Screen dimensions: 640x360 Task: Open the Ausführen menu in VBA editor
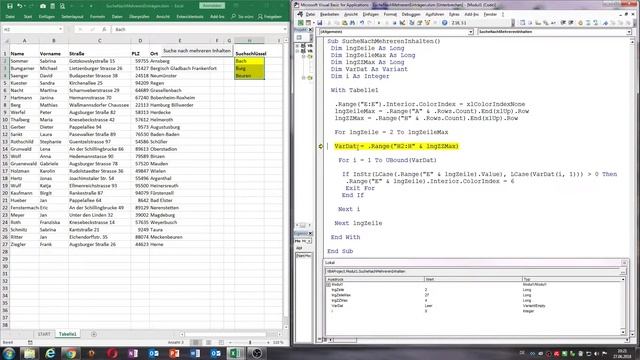(434, 14)
